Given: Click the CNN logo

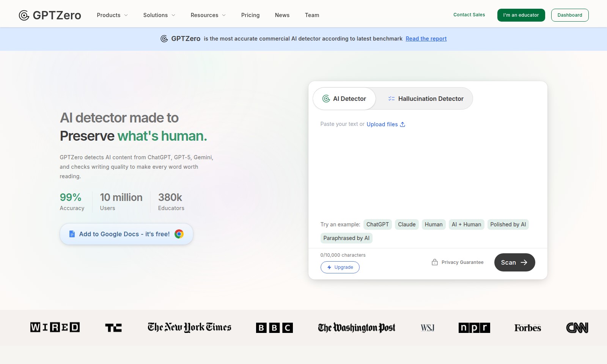Looking at the screenshot, I should pyautogui.click(x=577, y=328).
